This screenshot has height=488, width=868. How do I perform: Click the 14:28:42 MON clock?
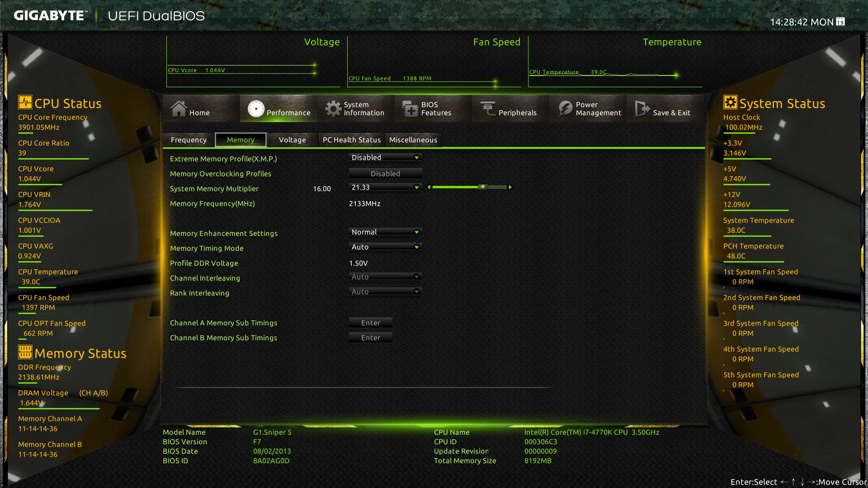(x=802, y=22)
